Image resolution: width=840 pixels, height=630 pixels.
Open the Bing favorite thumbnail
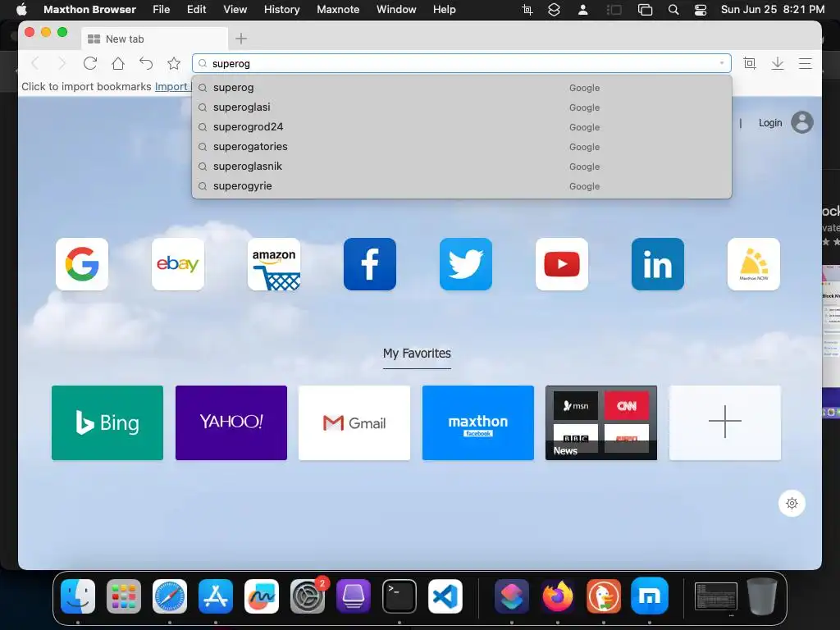coord(107,422)
